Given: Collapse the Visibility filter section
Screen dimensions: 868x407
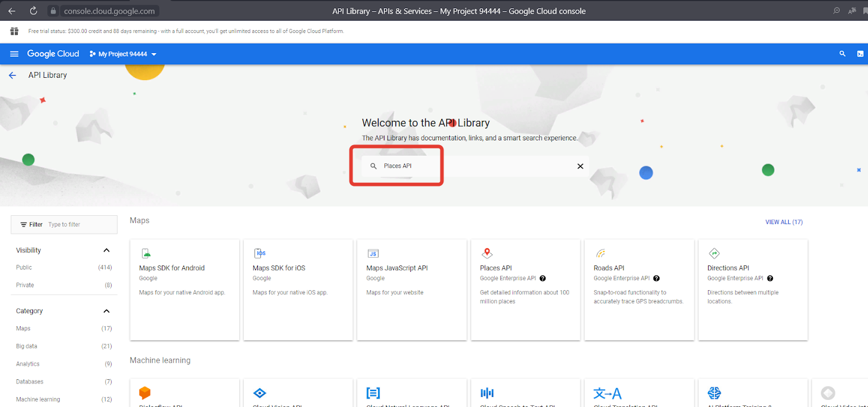Looking at the screenshot, I should pos(107,251).
